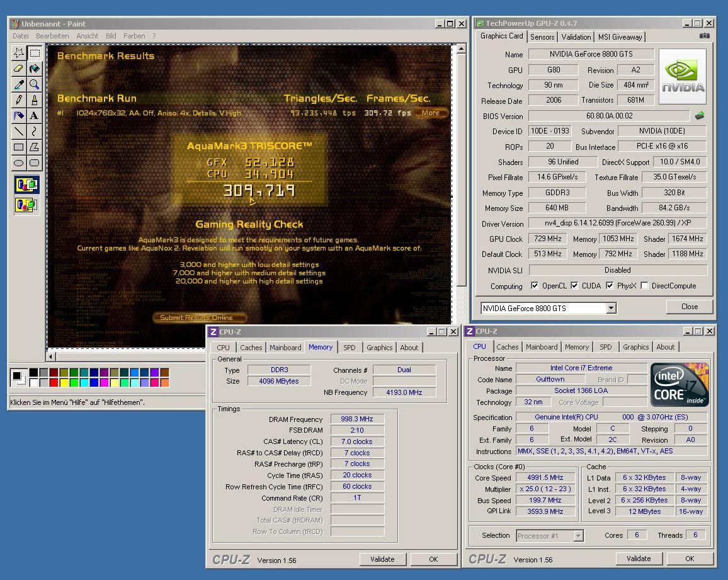
Task: Pick the bright red color swatch in Paint
Action: point(54,383)
